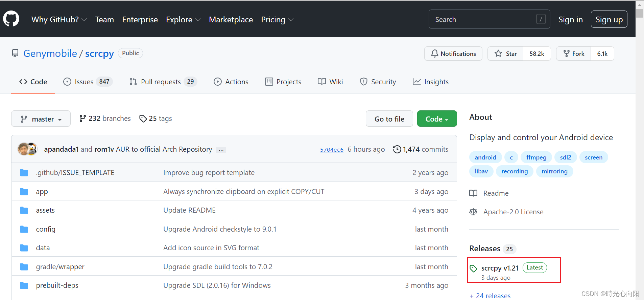This screenshot has height=300, width=644.
Task: Click the slash shortcut icon in search box
Action: pos(541,19)
